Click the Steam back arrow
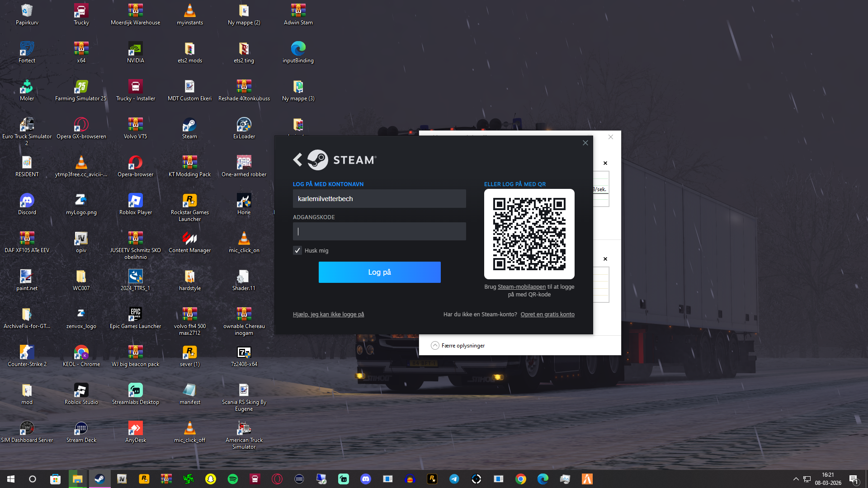 click(297, 160)
